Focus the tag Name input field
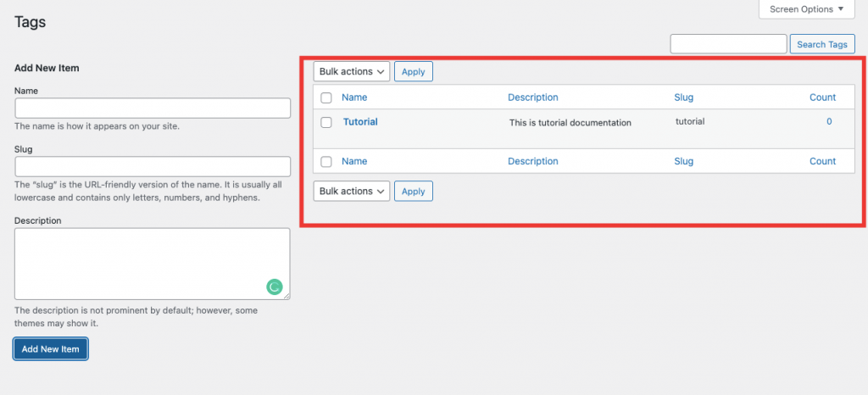This screenshot has height=395, width=868. [x=153, y=108]
